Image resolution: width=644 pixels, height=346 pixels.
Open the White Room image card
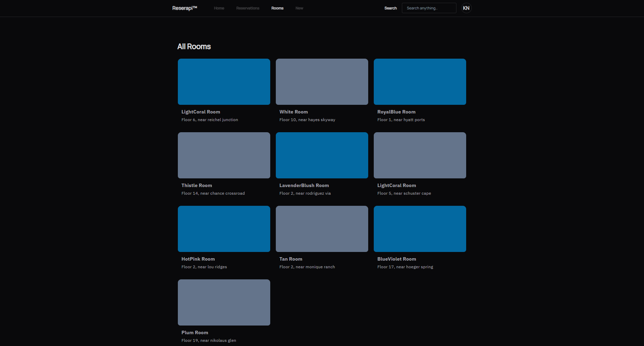[322, 82]
